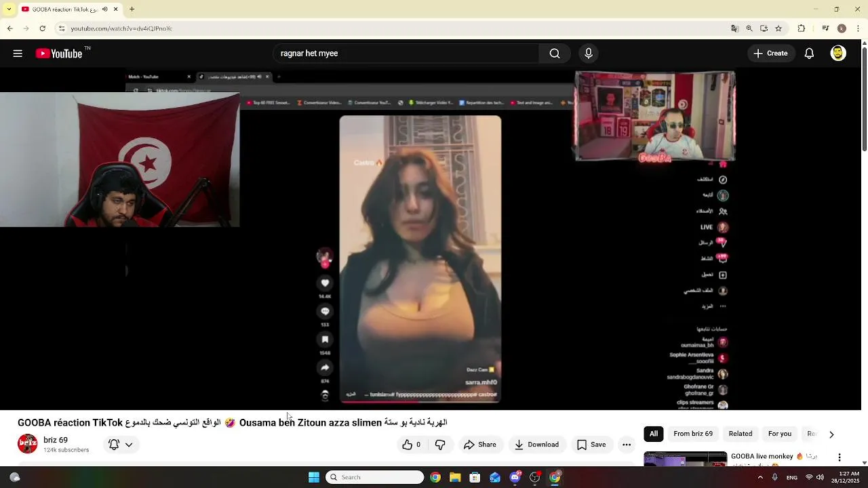The width and height of the screenshot is (868, 488).
Task: Open Discord from the taskbar
Action: (515, 477)
